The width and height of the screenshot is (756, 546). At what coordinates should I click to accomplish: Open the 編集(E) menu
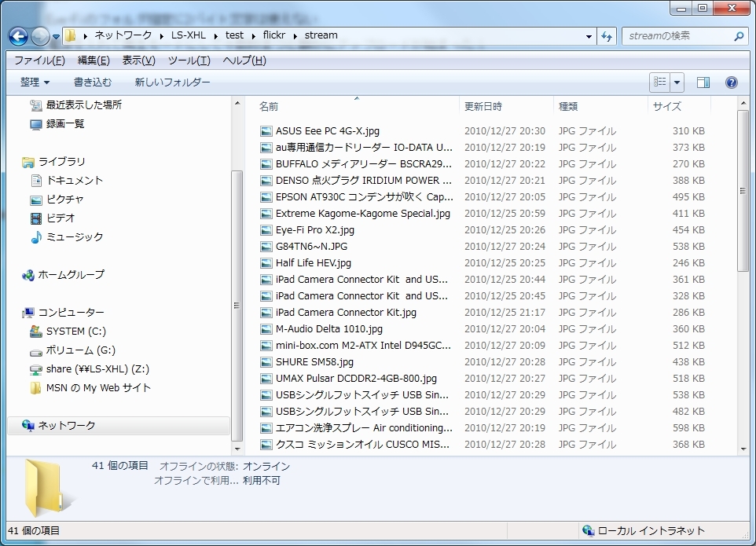[94, 60]
